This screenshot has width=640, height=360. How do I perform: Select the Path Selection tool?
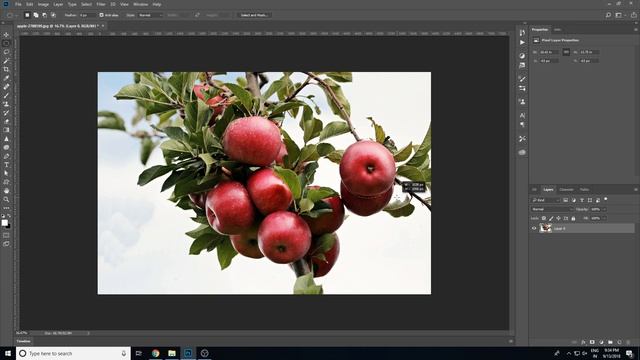coord(6,173)
